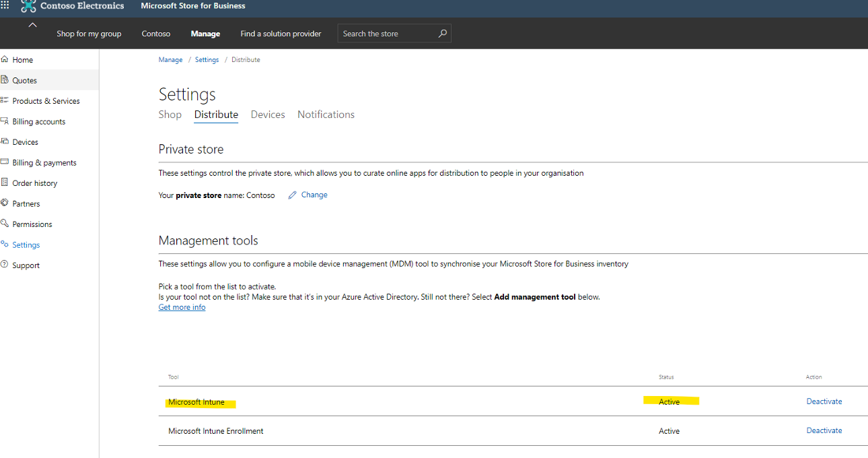Select Settings in the sidebar
This screenshot has height=458, width=868.
pos(26,245)
